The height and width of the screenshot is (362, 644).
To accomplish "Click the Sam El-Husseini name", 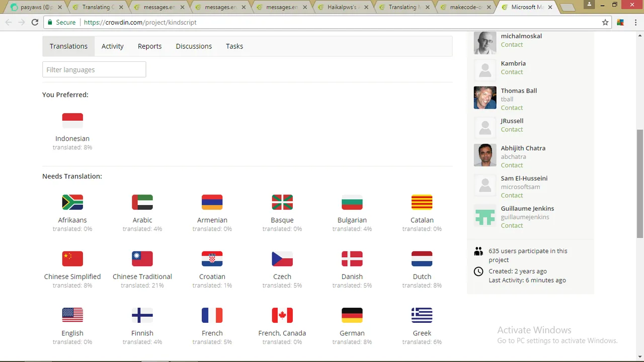I will click(524, 178).
